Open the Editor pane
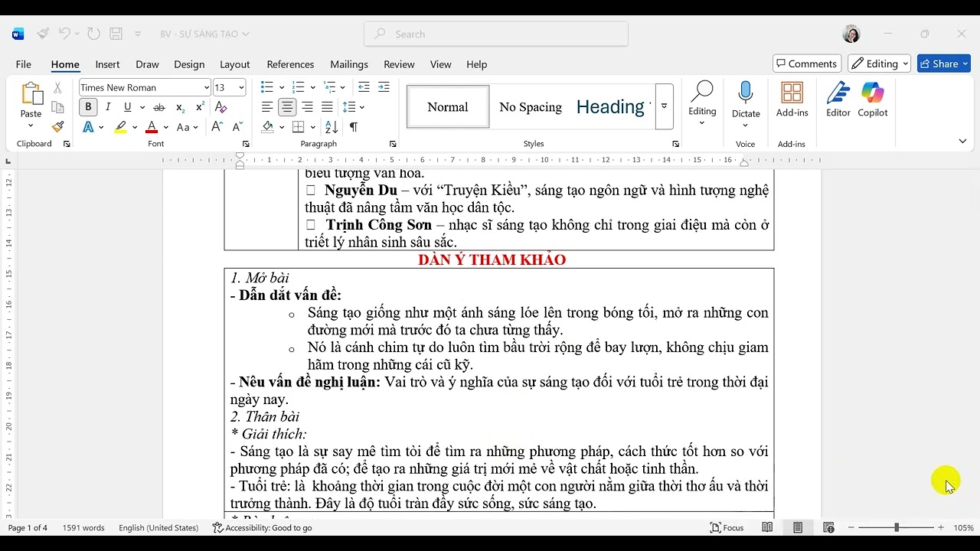980x551 pixels. [x=838, y=99]
